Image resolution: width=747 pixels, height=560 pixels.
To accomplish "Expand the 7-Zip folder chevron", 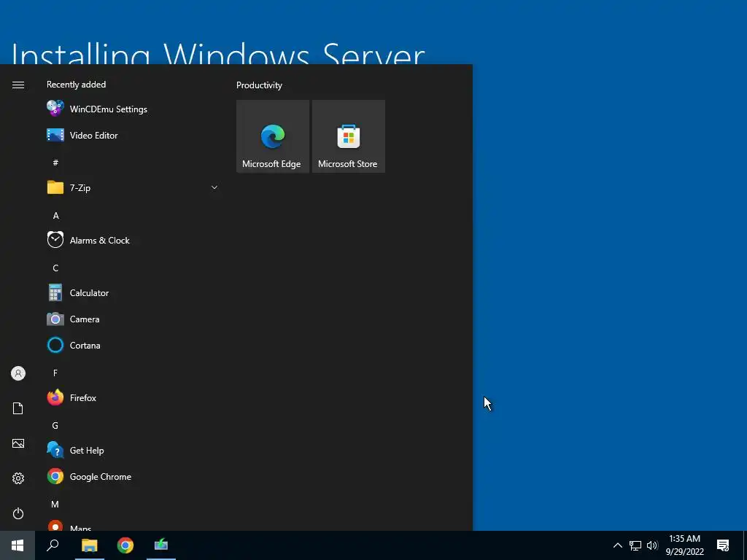I will (214, 187).
